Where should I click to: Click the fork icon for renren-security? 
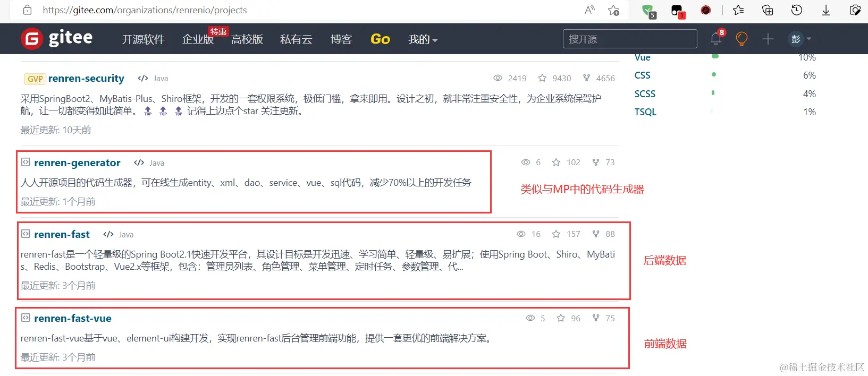[x=586, y=78]
